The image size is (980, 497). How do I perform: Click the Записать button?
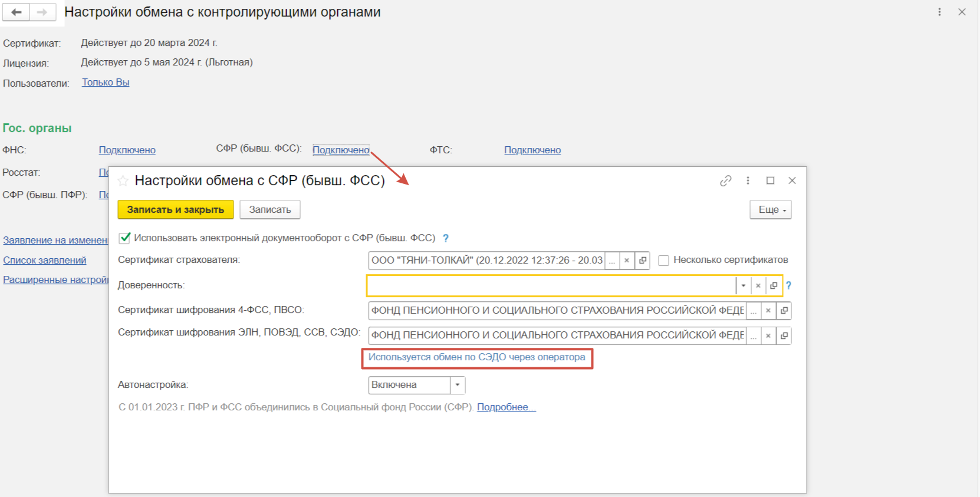270,209
